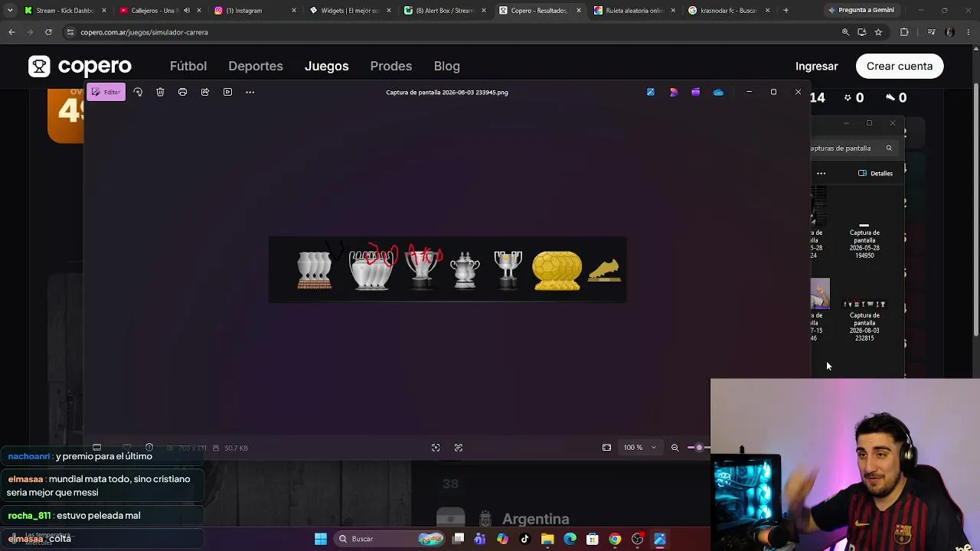The width and height of the screenshot is (980, 551).
Task: Switch to the Stream - Kick Dashboard tab
Action: click(65, 11)
